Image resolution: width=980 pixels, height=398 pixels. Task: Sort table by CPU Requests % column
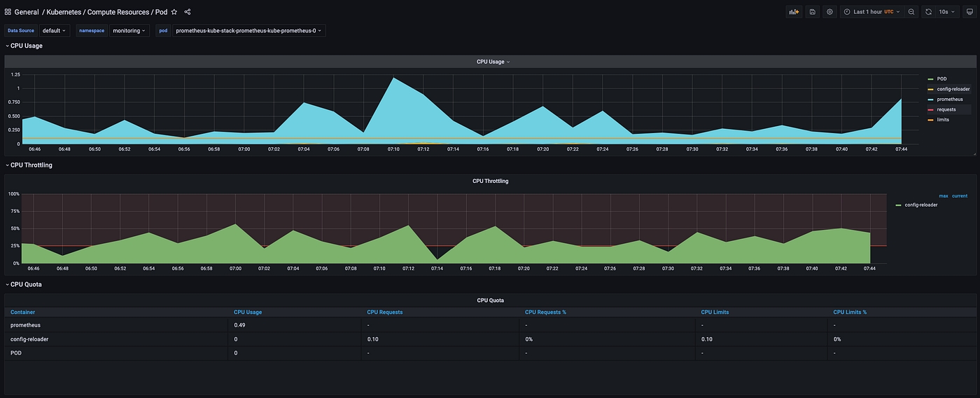545,312
